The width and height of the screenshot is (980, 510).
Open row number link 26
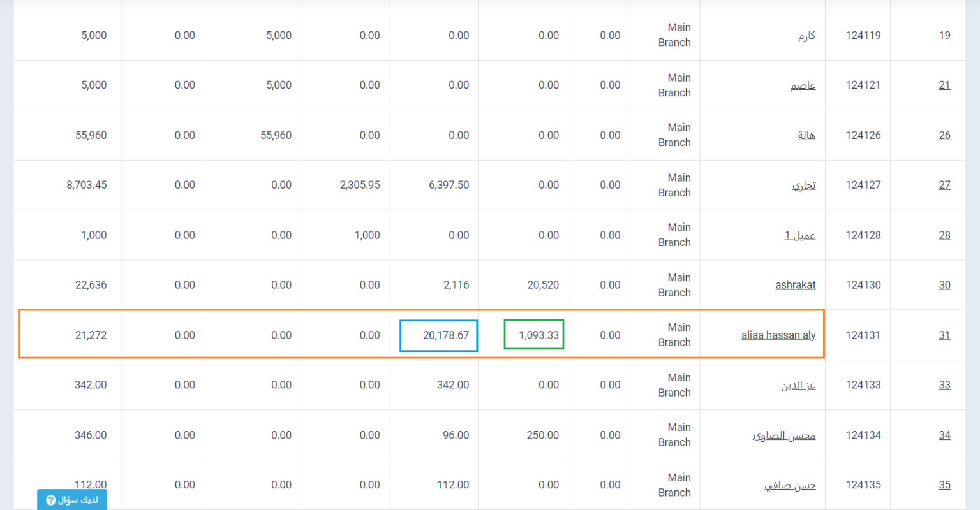click(944, 135)
